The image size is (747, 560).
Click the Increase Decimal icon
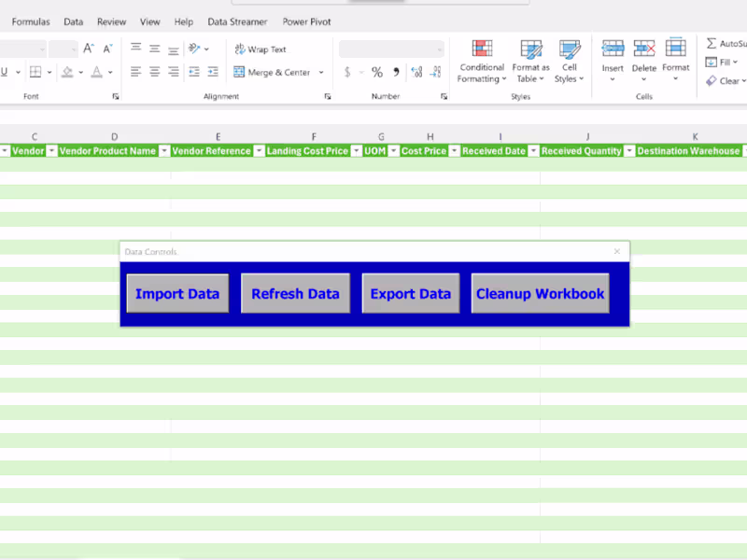click(416, 72)
